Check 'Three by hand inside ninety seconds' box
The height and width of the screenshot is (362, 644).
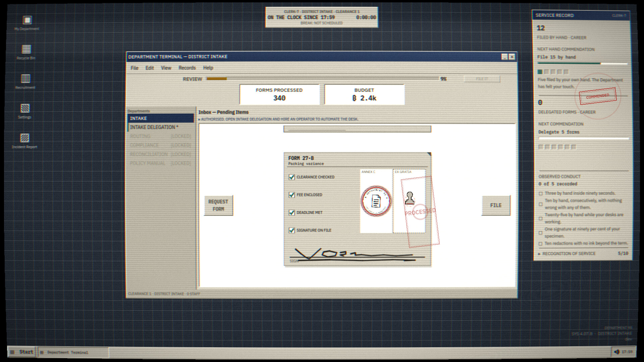click(x=541, y=193)
